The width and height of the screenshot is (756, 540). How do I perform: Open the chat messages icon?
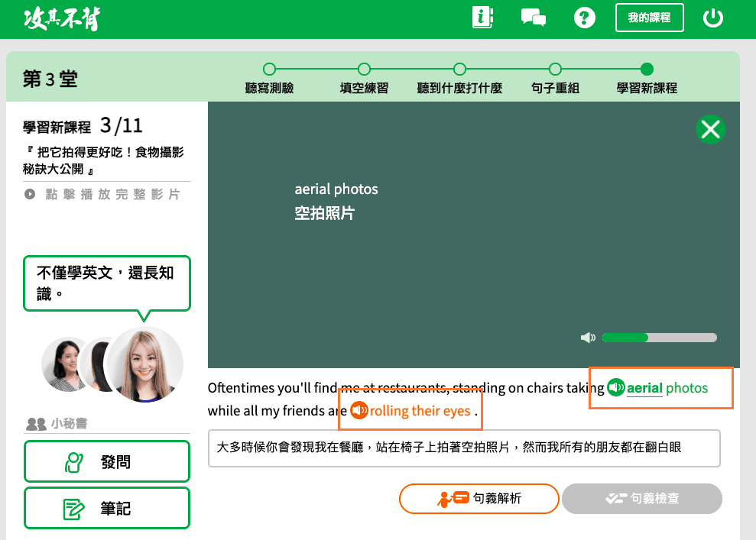pos(533,18)
